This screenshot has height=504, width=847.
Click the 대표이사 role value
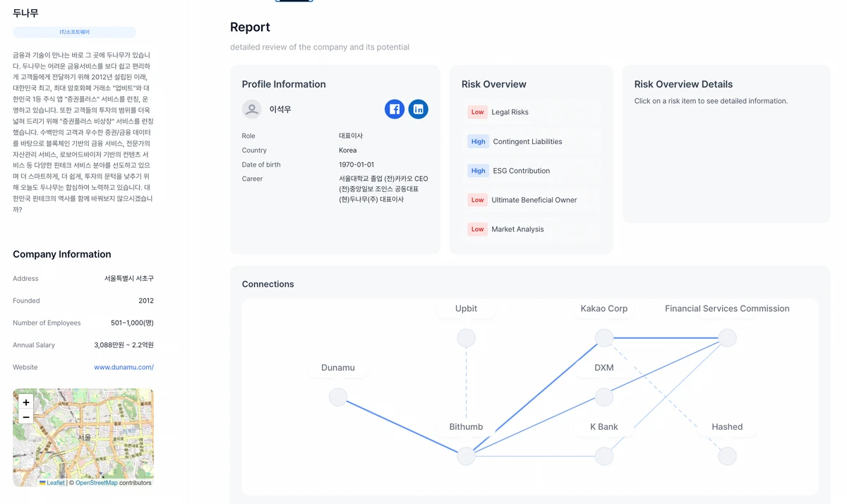(x=351, y=136)
